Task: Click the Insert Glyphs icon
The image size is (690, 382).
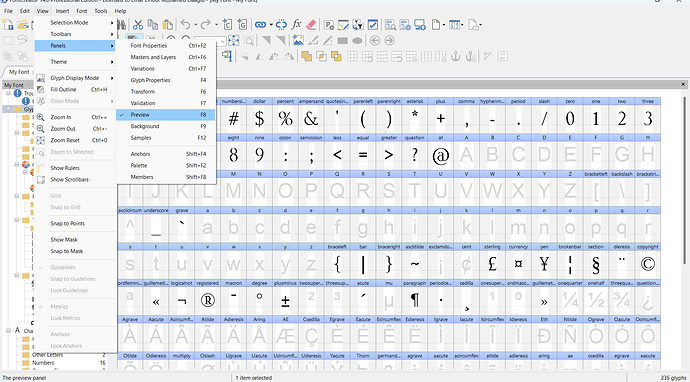Action: click(x=242, y=25)
